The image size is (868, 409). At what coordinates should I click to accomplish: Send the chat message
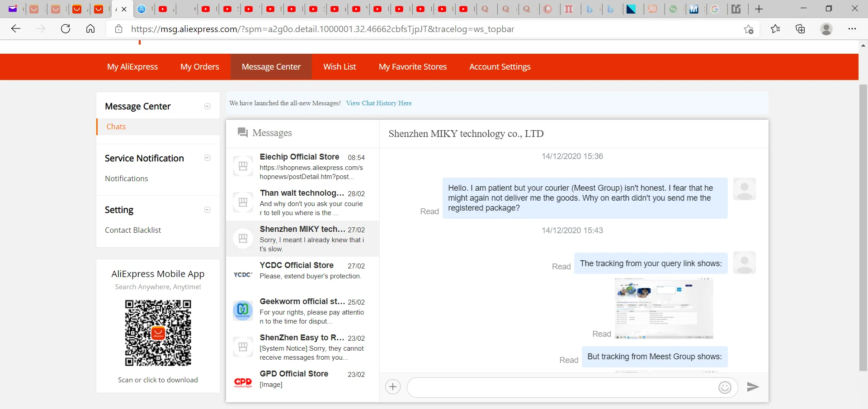tap(753, 387)
